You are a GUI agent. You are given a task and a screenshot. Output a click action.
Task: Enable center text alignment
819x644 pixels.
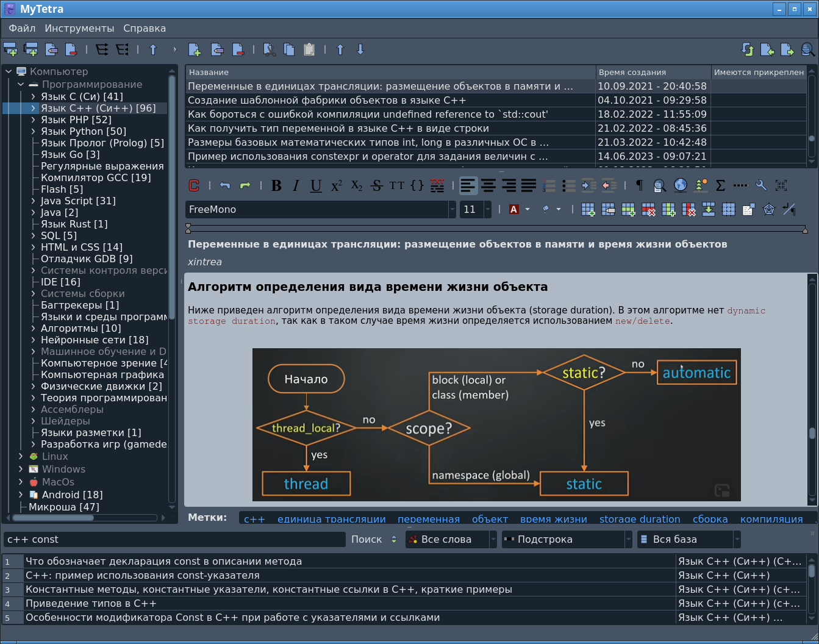[488, 185]
